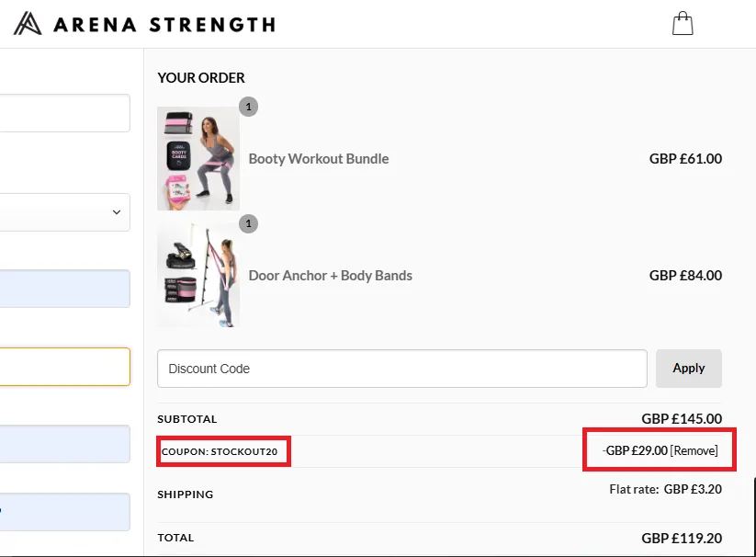Screen dimensions: 756x557
Task: Open the shopping cart icon
Action: pyautogui.click(x=683, y=22)
